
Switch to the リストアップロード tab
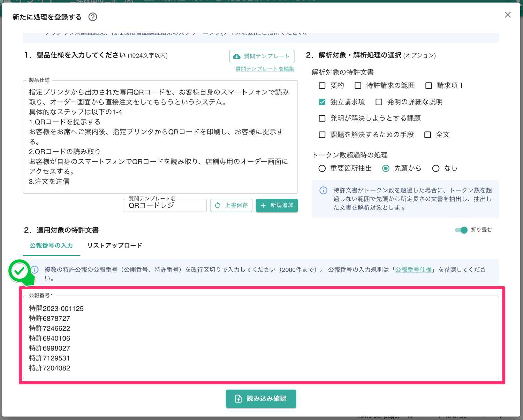click(115, 245)
